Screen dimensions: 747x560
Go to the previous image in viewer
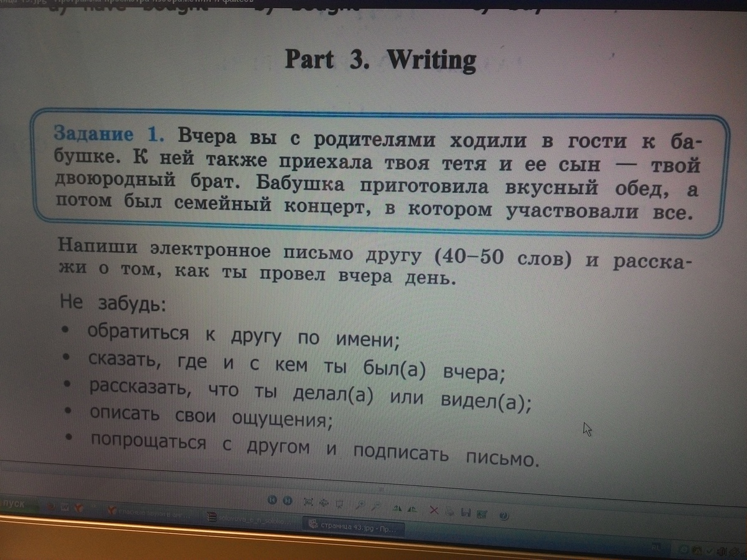point(272,500)
